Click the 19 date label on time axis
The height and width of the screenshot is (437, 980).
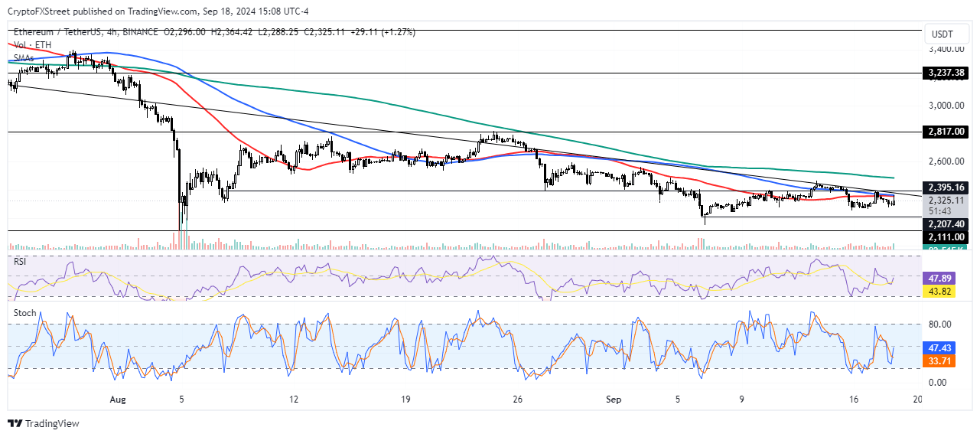coord(405,399)
